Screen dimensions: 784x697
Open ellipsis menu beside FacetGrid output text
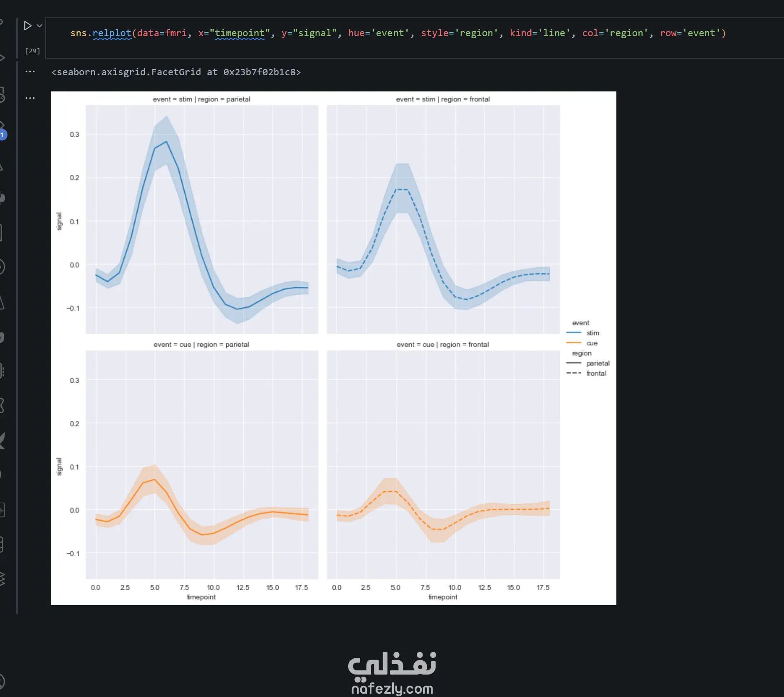coord(30,72)
